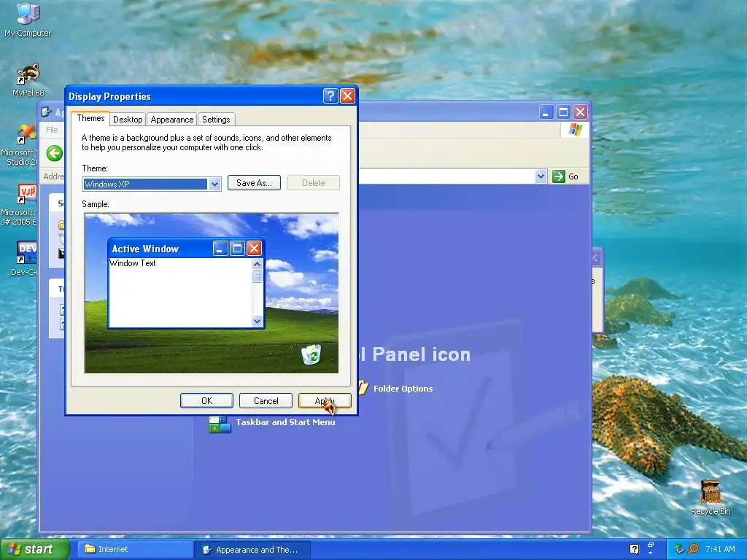Click the Safely Remove Hardware tray icon
The height and width of the screenshot is (560, 747).
(679, 549)
